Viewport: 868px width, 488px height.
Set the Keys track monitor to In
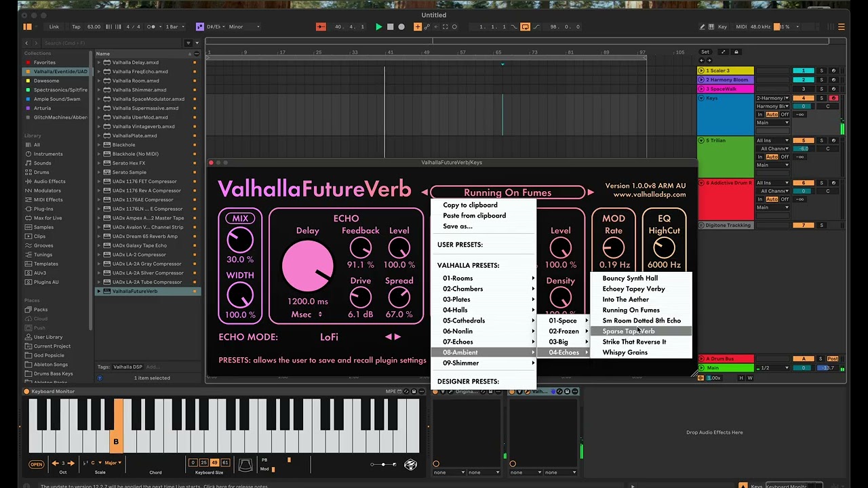(760, 115)
